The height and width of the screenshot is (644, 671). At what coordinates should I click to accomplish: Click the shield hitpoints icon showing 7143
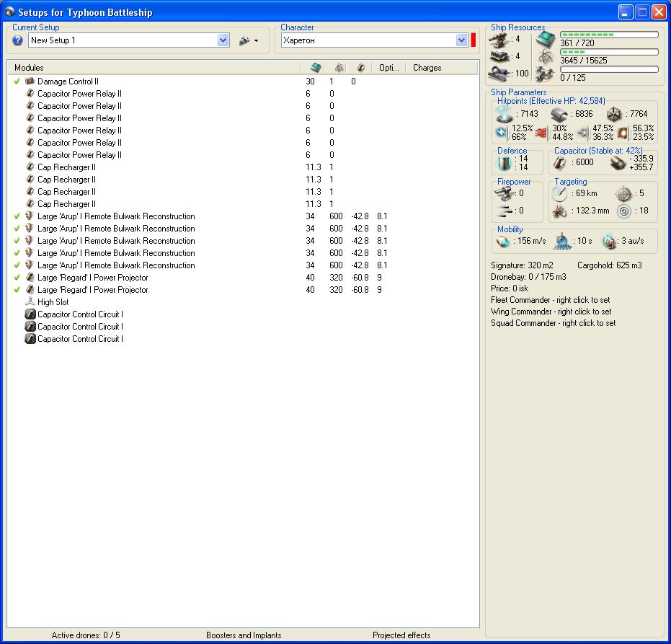point(504,114)
